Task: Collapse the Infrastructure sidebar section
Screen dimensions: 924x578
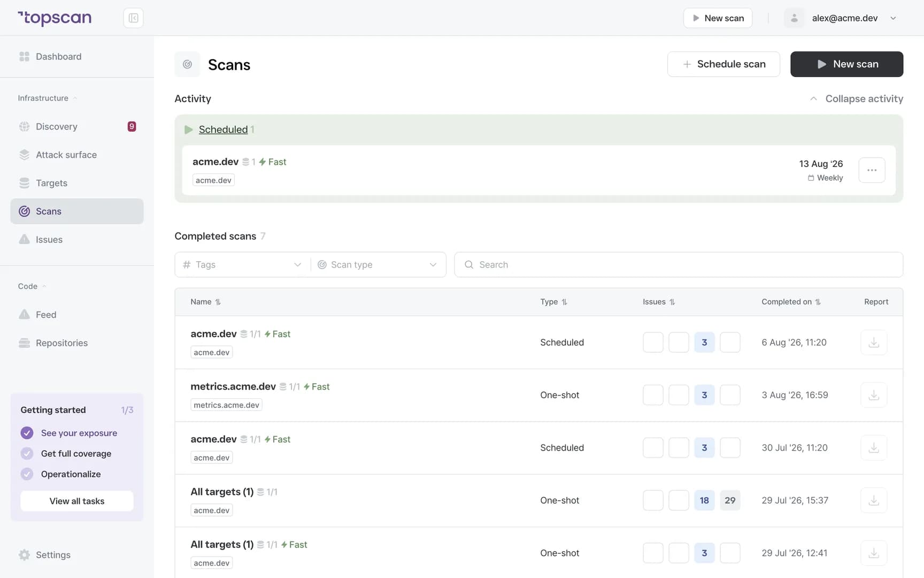Action: 47,98
